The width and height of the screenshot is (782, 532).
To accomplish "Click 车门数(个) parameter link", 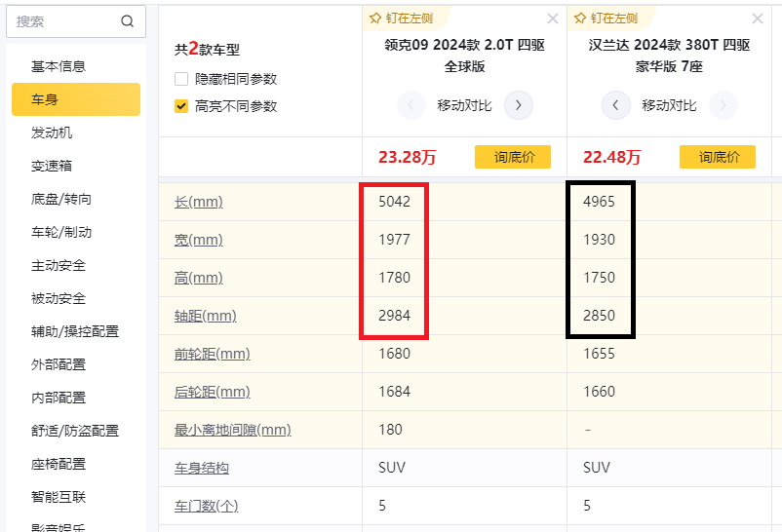I will 206,506.
